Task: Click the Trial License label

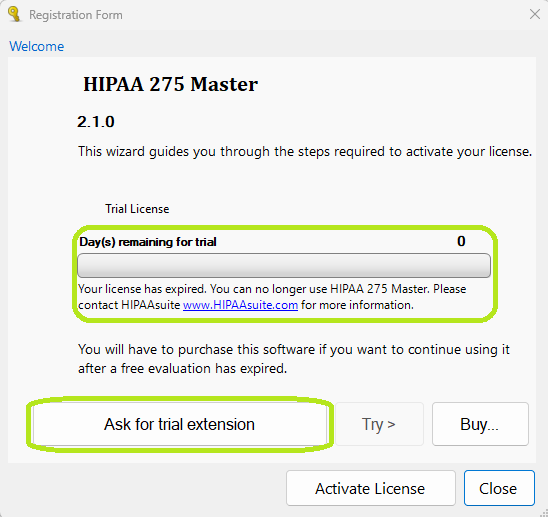Action: pyautogui.click(x=137, y=209)
